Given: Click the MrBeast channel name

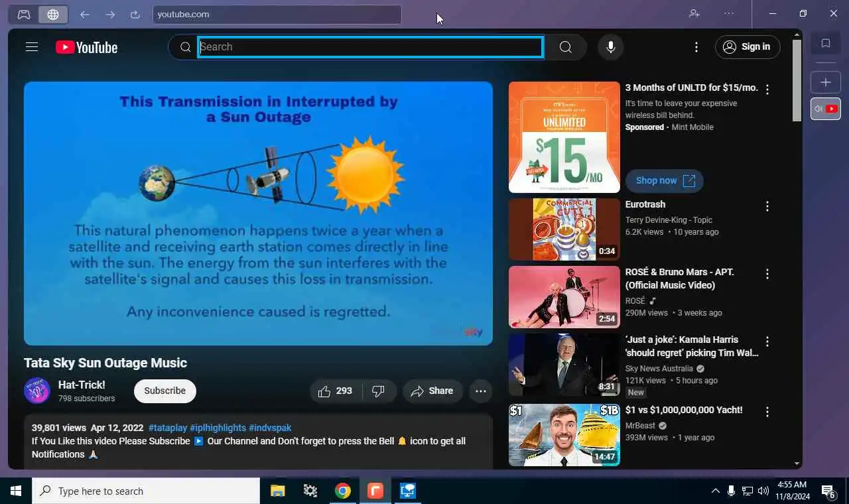Looking at the screenshot, I should click(640, 426).
